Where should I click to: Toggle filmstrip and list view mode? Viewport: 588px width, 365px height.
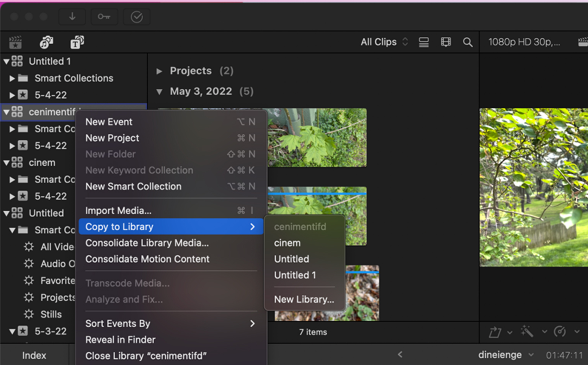(x=424, y=42)
